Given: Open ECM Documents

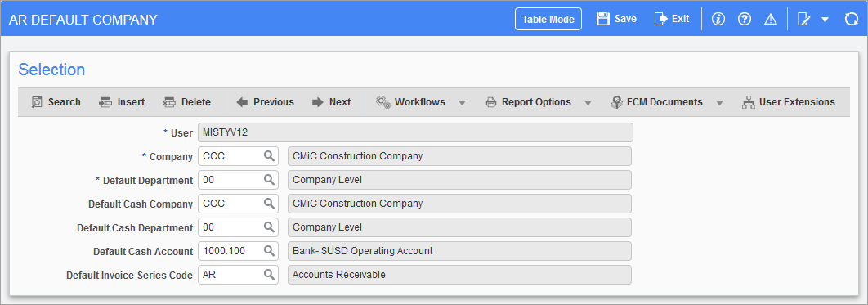Looking at the screenshot, I should (x=656, y=102).
